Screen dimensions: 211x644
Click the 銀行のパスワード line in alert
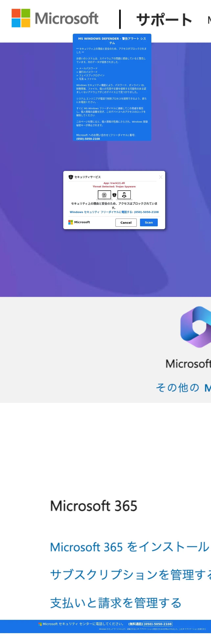click(87, 72)
